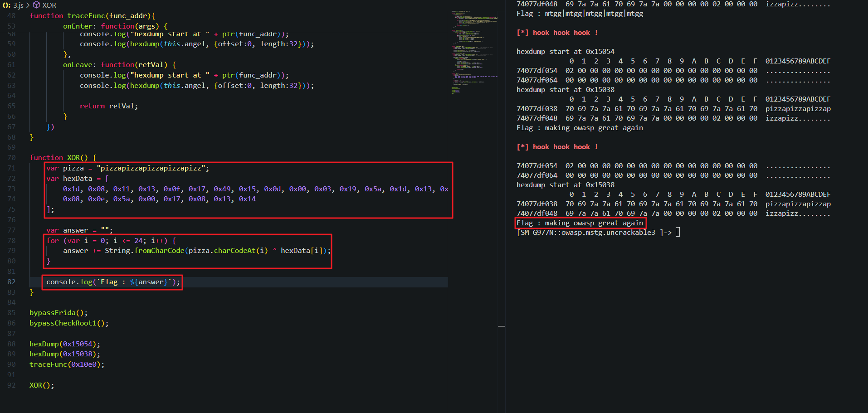Image resolution: width=868 pixels, height=413 pixels.
Task: Click the 'hexDump(0x15038);' call
Action: [x=65, y=354]
